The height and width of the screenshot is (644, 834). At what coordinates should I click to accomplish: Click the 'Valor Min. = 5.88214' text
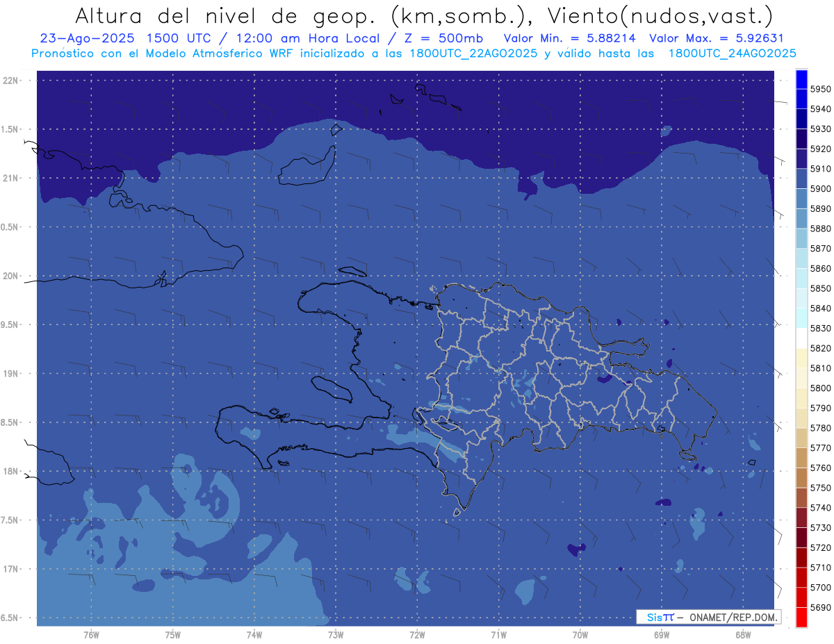coord(570,38)
